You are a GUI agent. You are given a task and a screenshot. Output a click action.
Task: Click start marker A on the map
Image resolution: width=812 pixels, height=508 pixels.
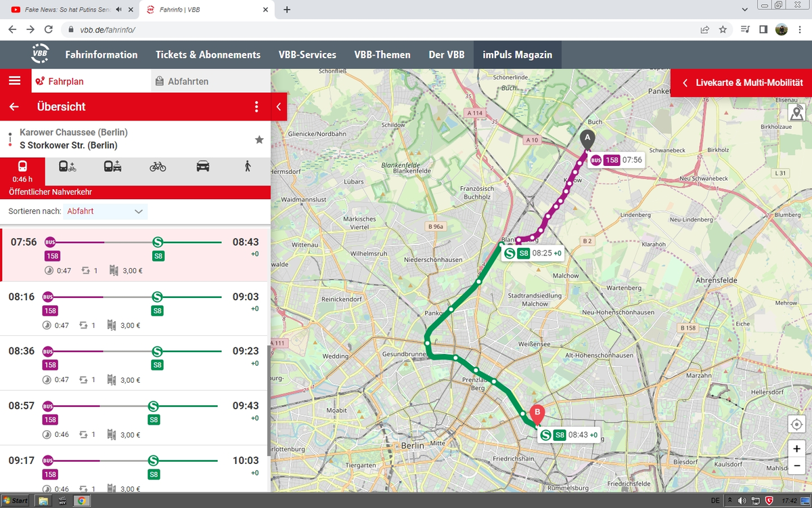click(x=587, y=138)
